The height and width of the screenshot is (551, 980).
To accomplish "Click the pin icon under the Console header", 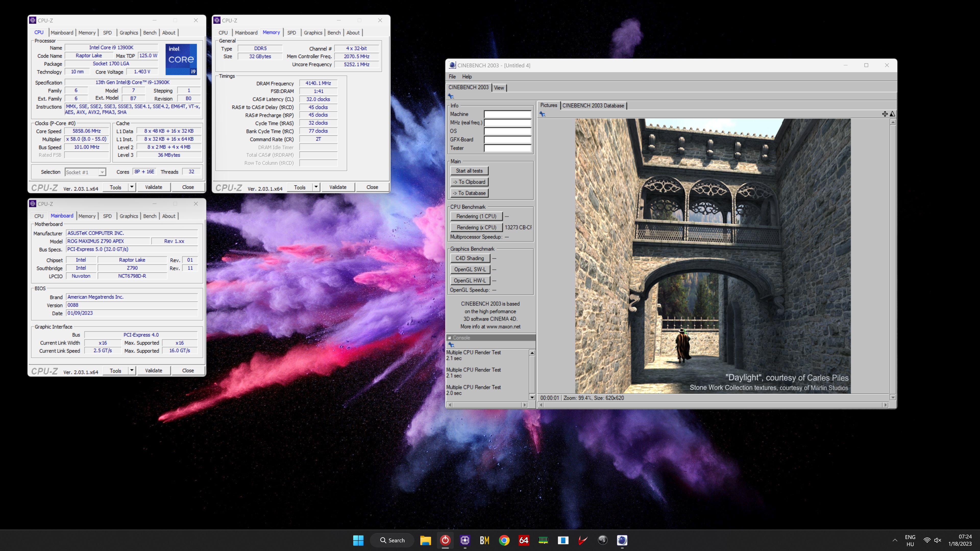I will 451,345.
